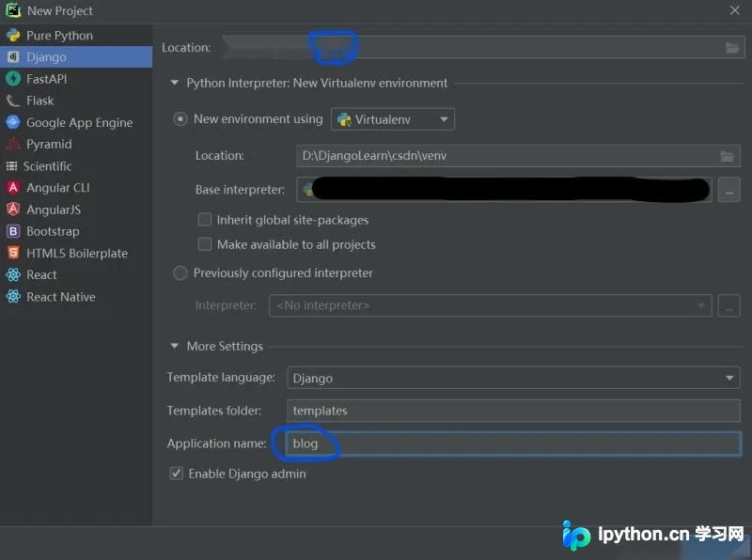Close the New Project dialog
This screenshot has height=560, width=752.
(x=735, y=10)
